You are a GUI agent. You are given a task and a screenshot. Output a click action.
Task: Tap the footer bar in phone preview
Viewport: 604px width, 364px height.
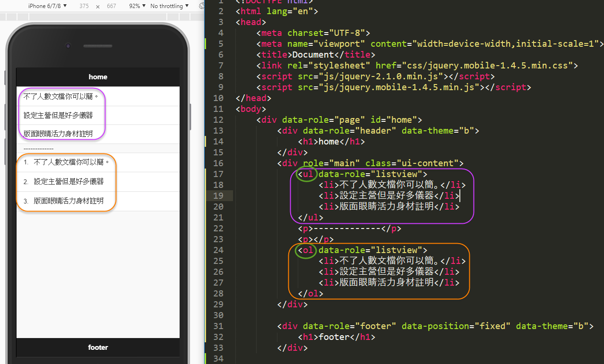coord(98,347)
